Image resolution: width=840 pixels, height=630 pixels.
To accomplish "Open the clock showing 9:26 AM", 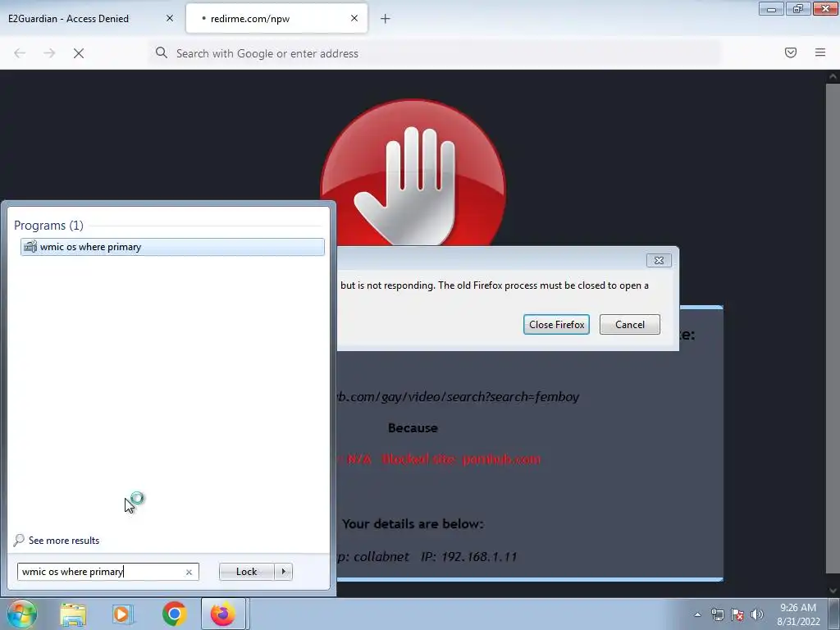I will 799,614.
